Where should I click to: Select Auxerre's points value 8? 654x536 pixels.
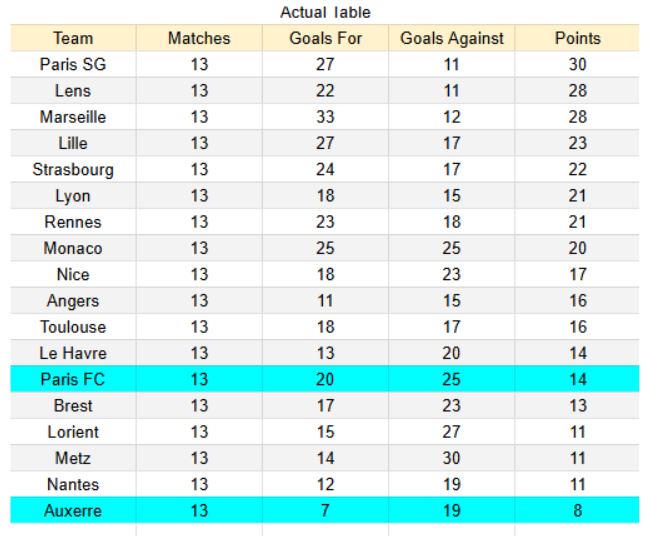pos(577,510)
